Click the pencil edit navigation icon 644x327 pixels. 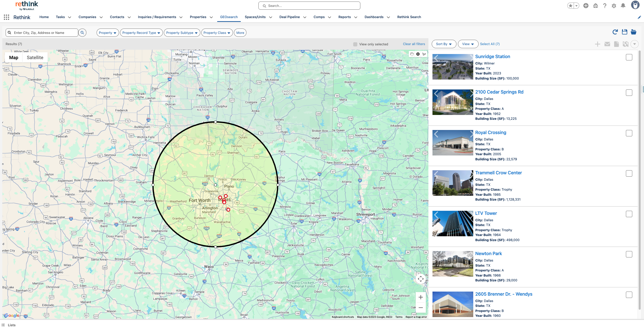pyautogui.click(x=639, y=17)
